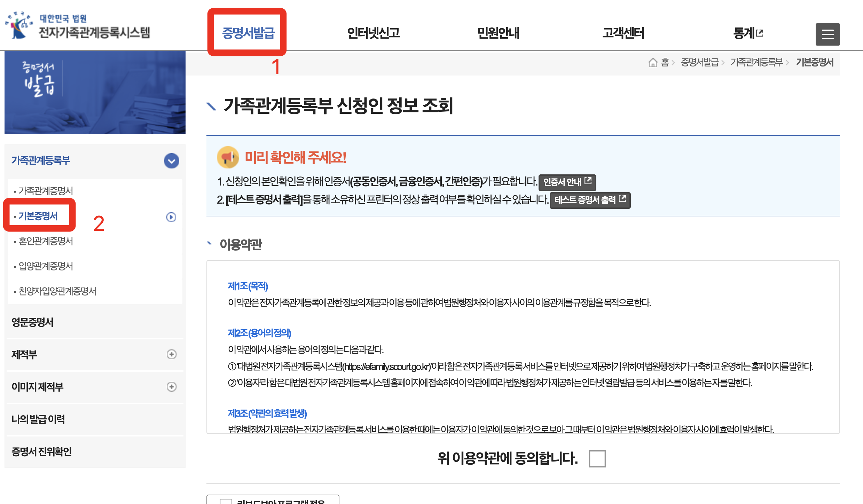Open the hamburger menu
Image resolution: width=863 pixels, height=504 pixels.
click(827, 34)
